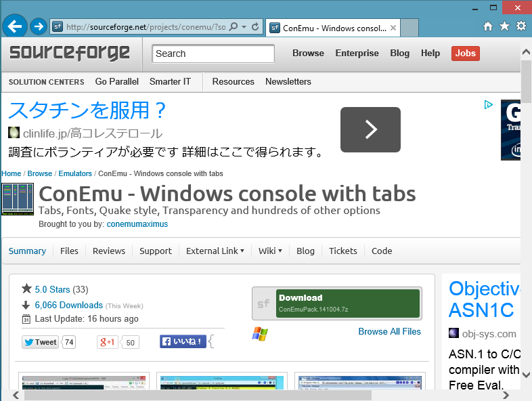Click the Tweet button
The image size is (532, 401).
(x=40, y=342)
